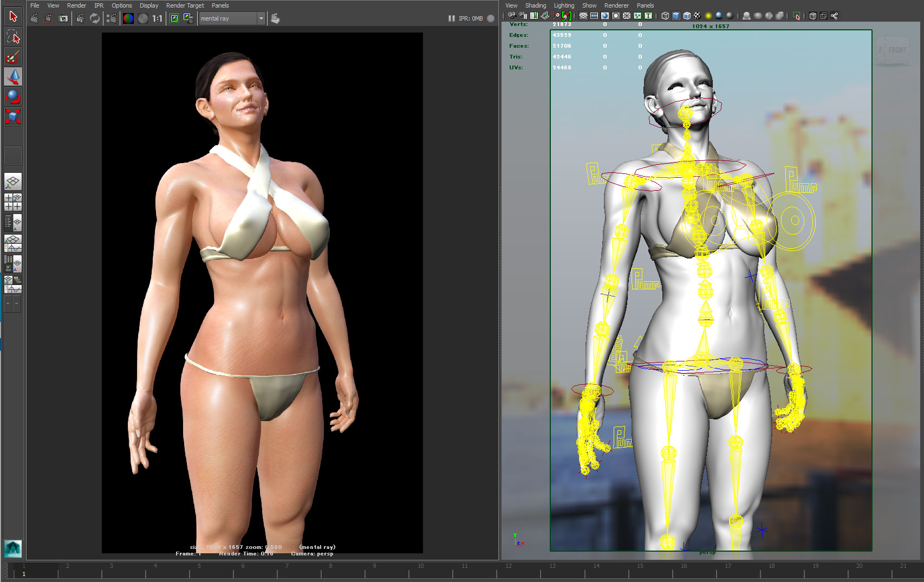Toggle Isolate Select icon in viewport

click(796, 16)
